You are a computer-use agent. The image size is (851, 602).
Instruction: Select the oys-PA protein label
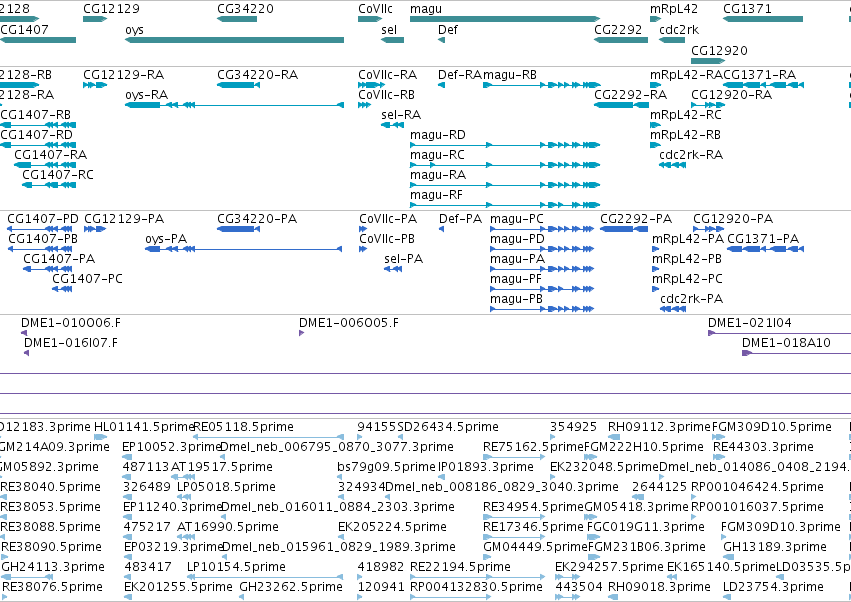tap(166, 239)
